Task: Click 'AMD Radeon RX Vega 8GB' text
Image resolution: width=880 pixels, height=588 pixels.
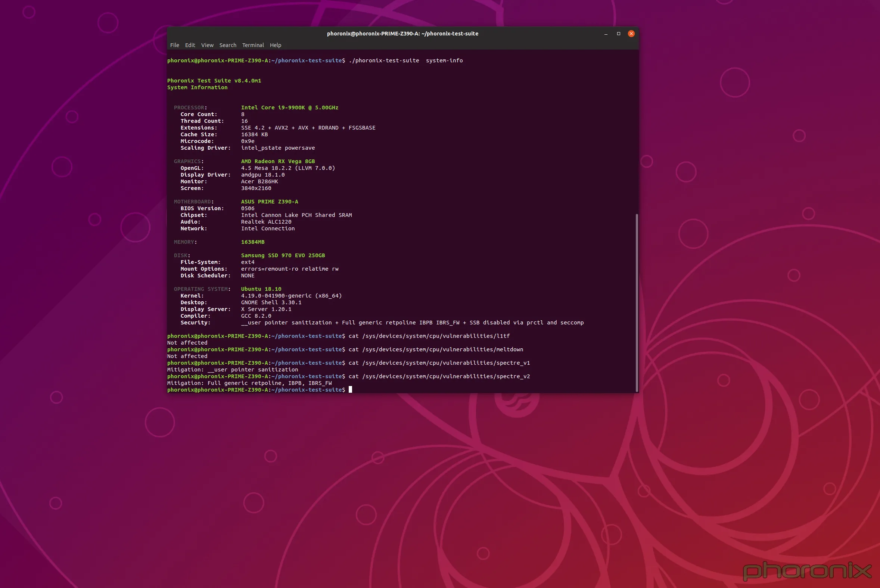Action: point(278,161)
